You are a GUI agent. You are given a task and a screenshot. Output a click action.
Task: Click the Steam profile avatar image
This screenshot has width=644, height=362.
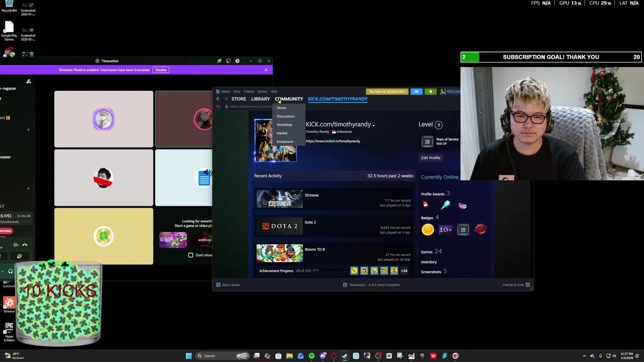275,141
